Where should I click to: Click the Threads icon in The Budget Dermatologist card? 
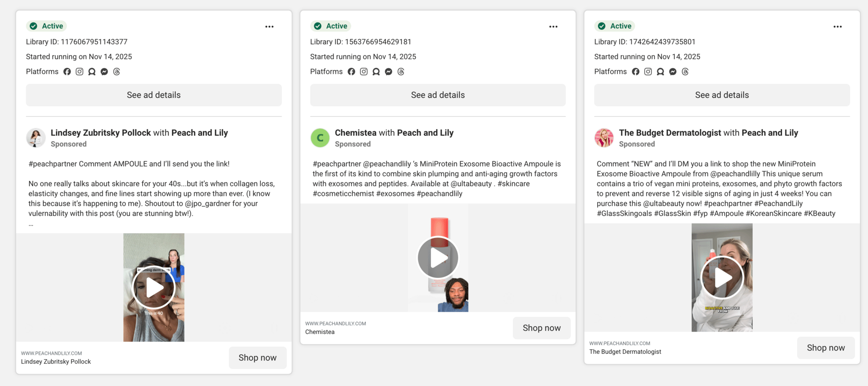pos(685,71)
